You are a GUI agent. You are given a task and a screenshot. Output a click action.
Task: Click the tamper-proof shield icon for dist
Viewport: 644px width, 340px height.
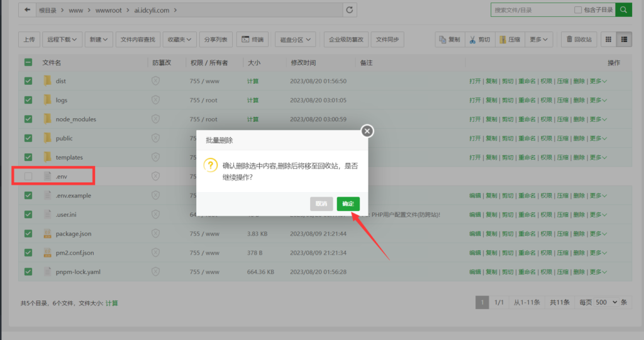156,81
